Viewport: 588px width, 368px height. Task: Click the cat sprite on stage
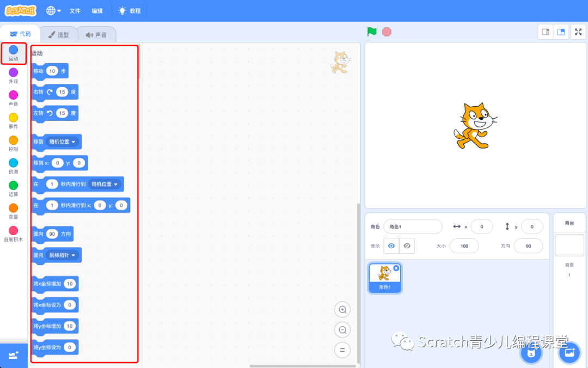point(475,126)
